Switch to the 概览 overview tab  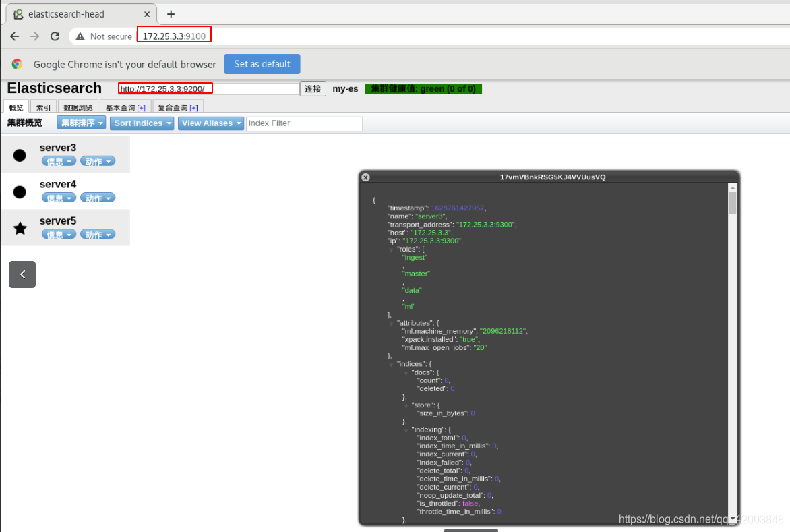(x=16, y=107)
